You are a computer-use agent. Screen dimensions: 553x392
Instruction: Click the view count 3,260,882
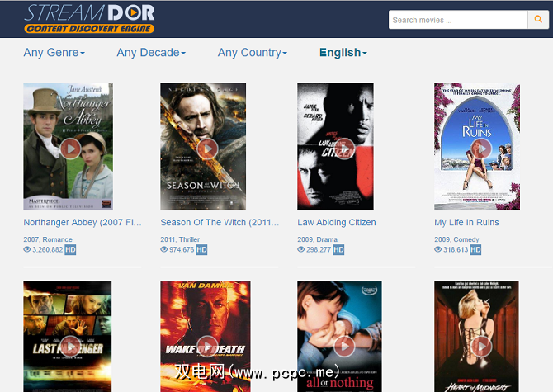[48, 249]
